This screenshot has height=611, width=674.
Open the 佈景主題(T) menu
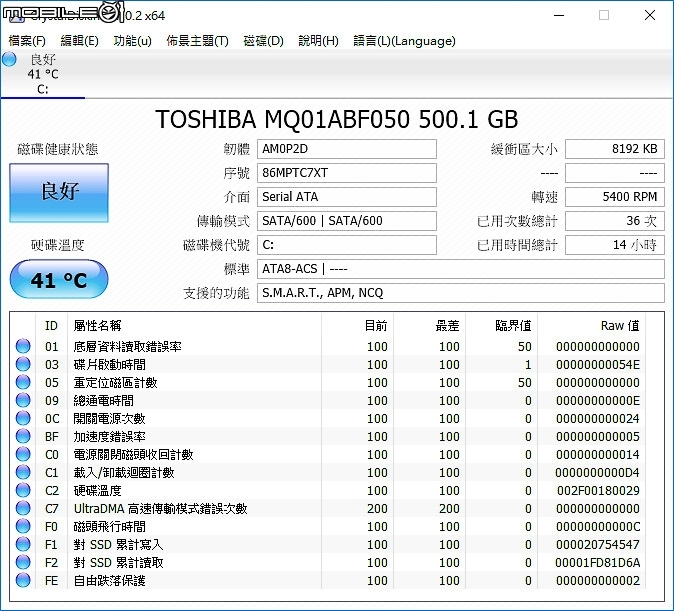[197, 41]
